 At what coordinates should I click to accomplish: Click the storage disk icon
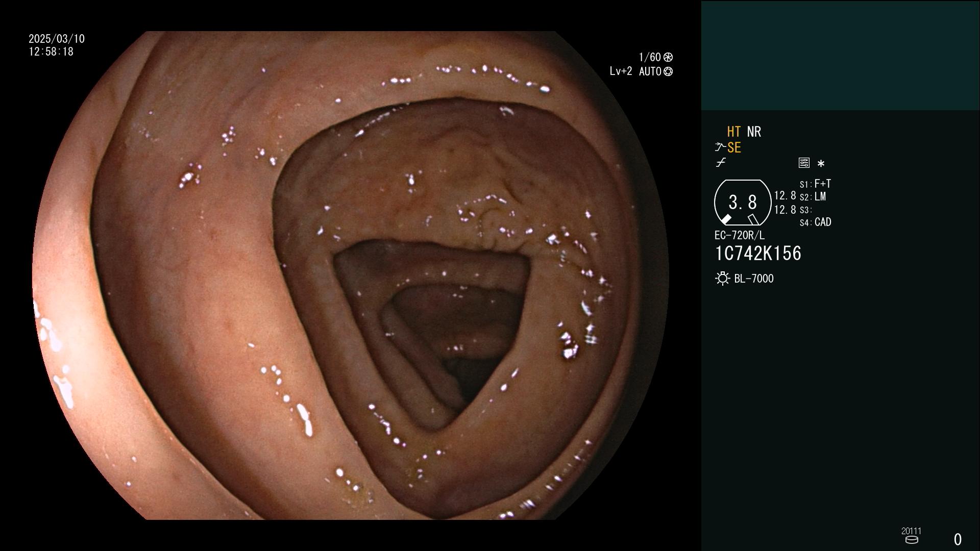(912, 540)
